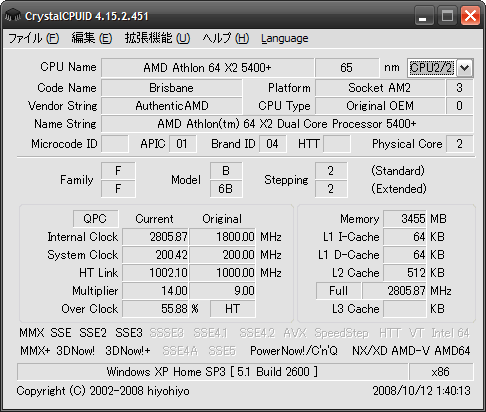The height and width of the screenshot is (412, 486).
Task: Click the Platform number field 3
Action: 459,88
